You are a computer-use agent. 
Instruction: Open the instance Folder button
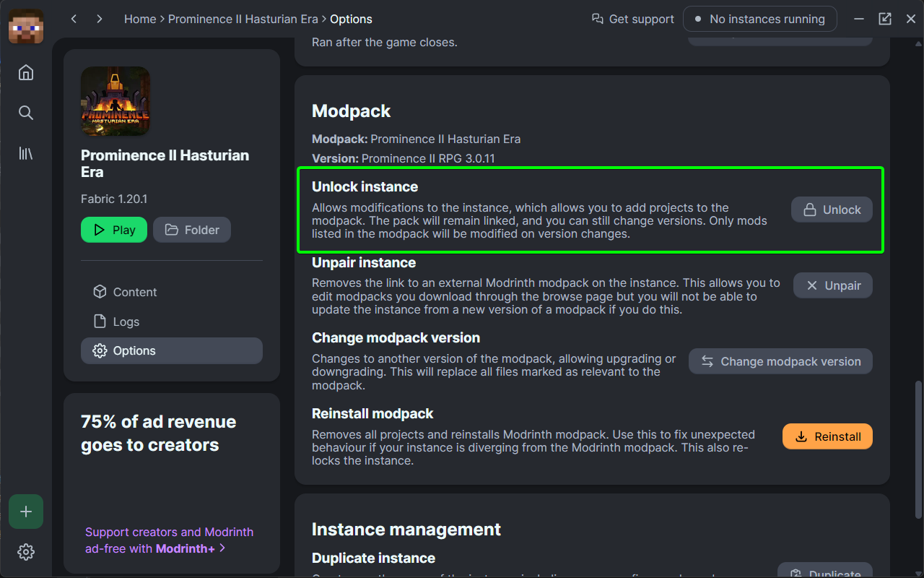tap(192, 230)
